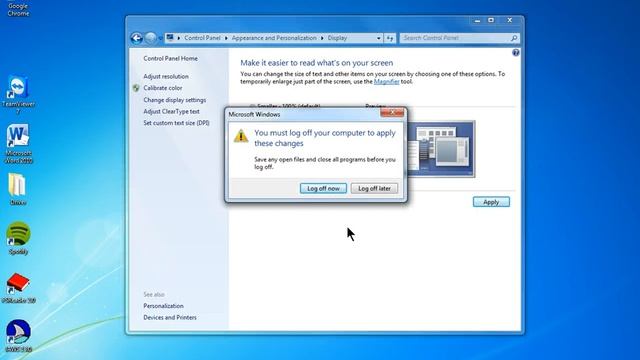Maximize the Control Panel window
The height and width of the screenshot is (360, 640).
(491, 20)
